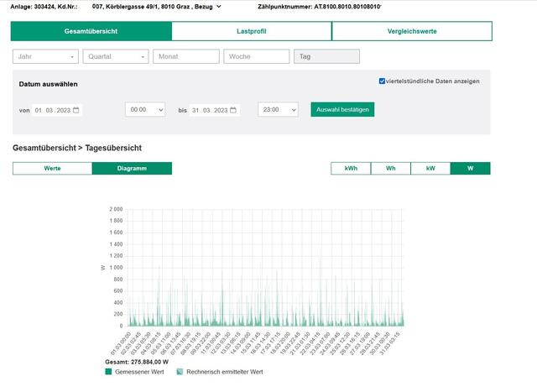
Task: Click the Auswahl bestätigen button
Action: tap(342, 110)
